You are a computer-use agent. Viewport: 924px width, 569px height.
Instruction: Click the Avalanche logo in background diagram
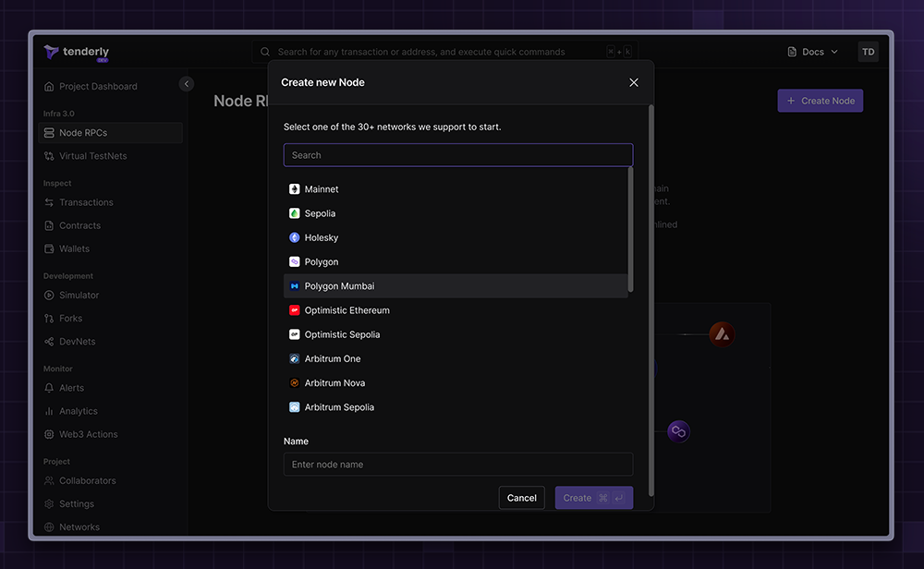click(x=722, y=334)
